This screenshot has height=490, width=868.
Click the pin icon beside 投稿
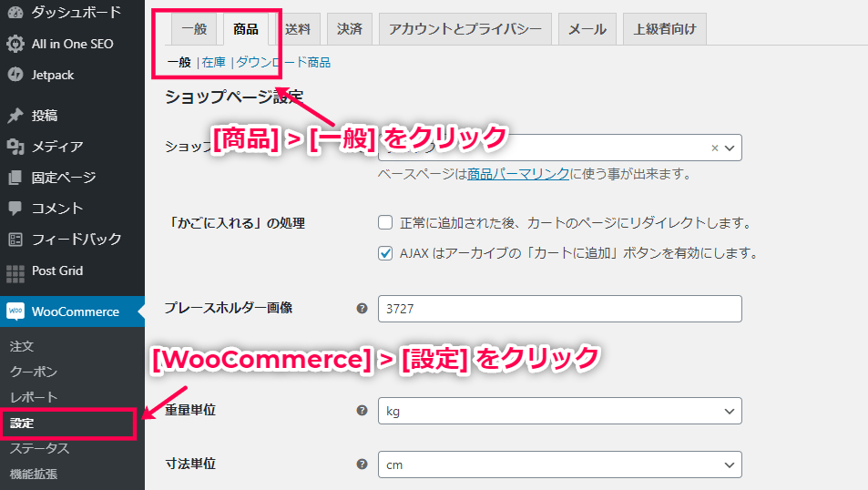tap(15, 115)
